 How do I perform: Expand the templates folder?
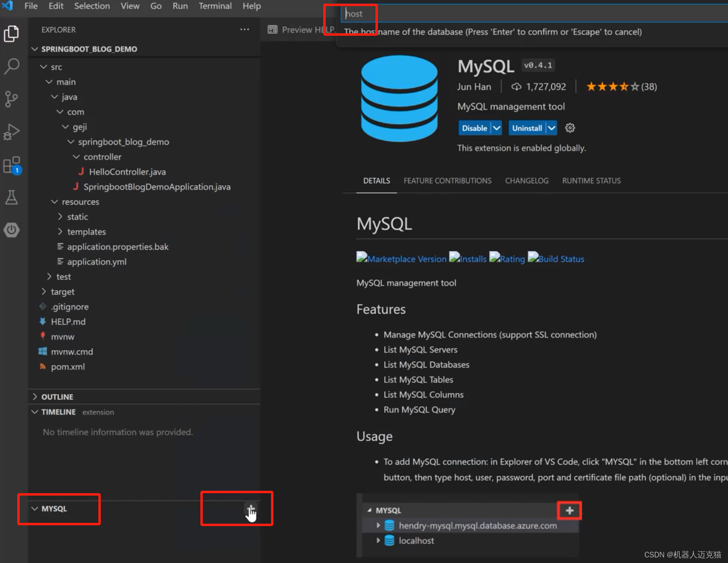tap(60, 232)
